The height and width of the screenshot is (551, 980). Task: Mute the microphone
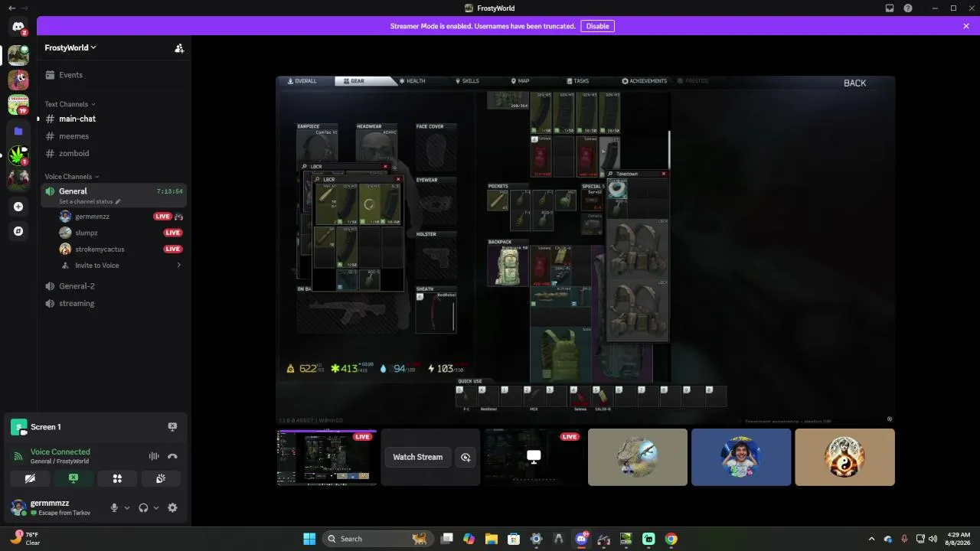point(114,507)
